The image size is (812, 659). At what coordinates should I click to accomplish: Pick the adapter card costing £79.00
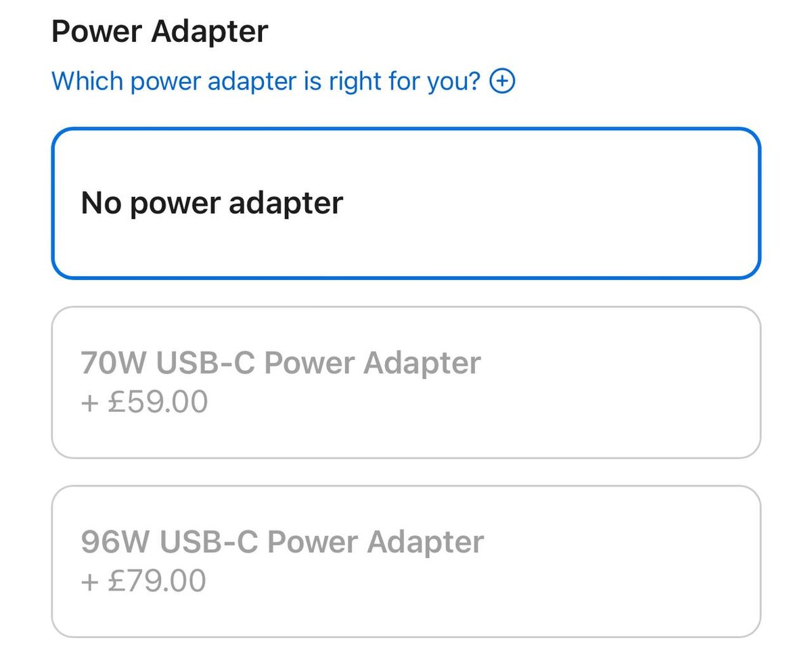(x=406, y=561)
